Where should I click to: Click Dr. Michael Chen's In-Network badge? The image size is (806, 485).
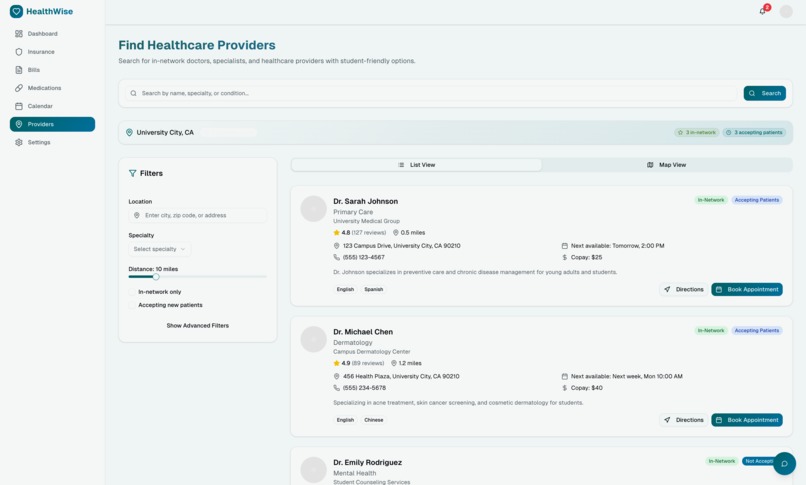711,330
